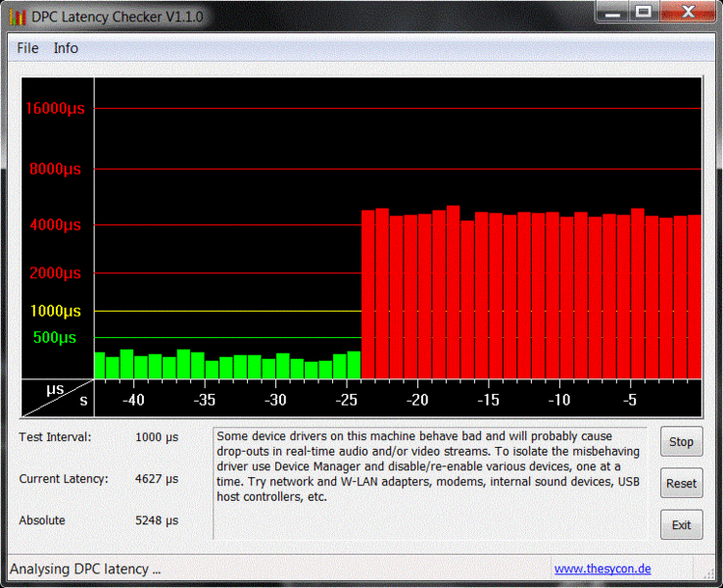
Task: Click the -20 time axis label
Action: click(x=417, y=400)
